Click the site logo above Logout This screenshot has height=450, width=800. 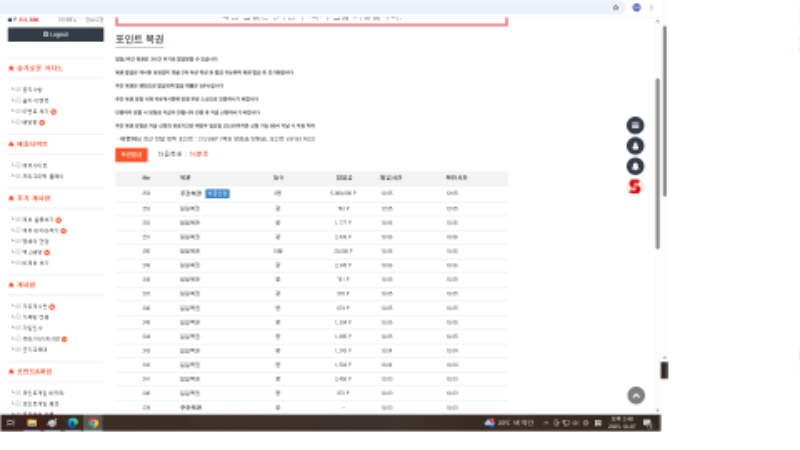(24, 19)
